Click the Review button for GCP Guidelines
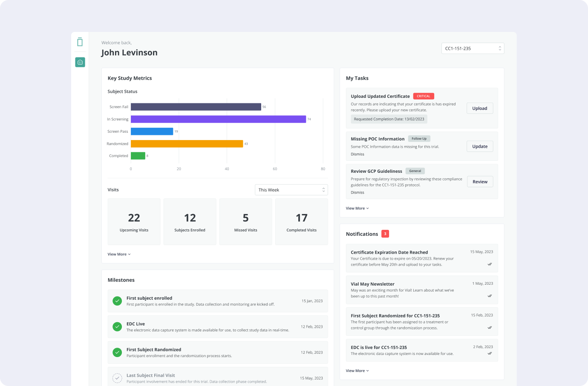 (480, 182)
